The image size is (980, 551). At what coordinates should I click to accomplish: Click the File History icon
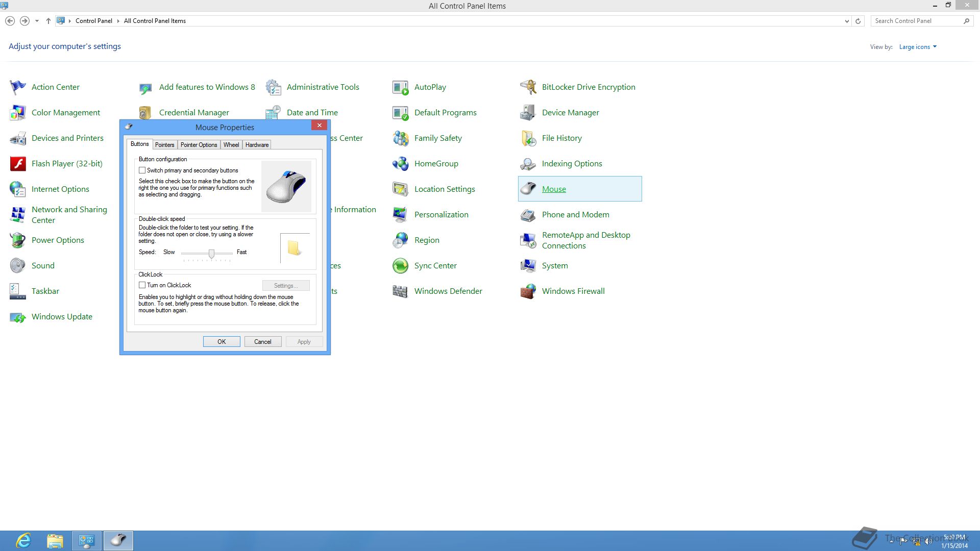tap(528, 138)
